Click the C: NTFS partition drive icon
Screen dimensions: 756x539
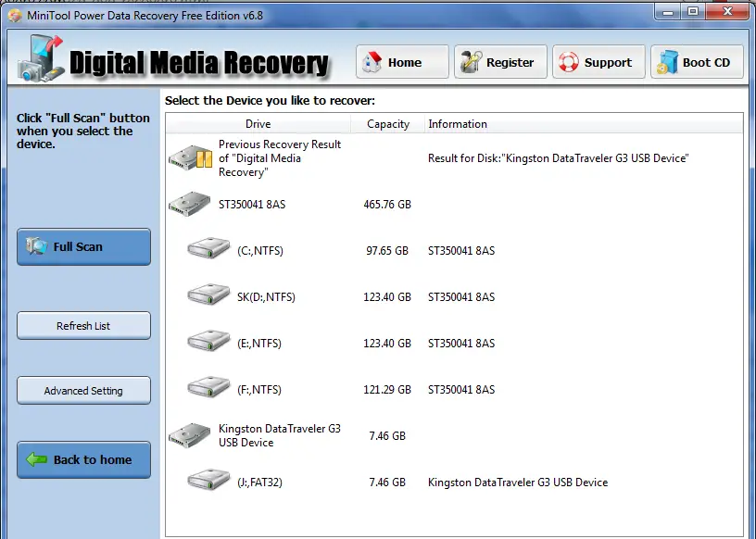tap(208, 248)
